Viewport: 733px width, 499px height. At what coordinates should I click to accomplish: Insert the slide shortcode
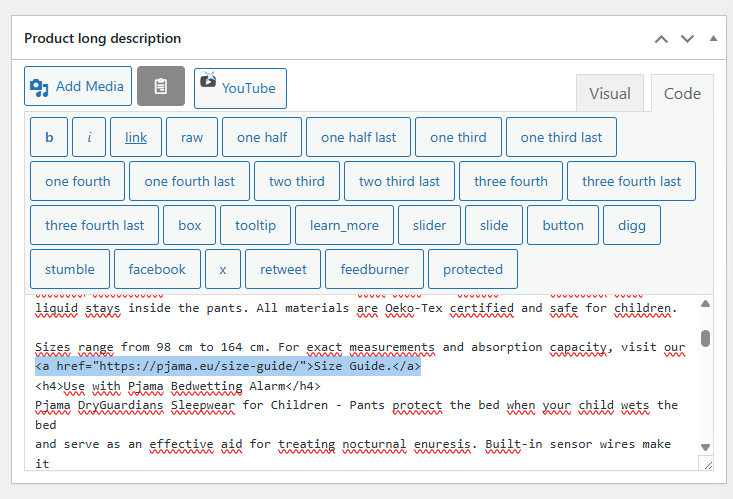(494, 225)
